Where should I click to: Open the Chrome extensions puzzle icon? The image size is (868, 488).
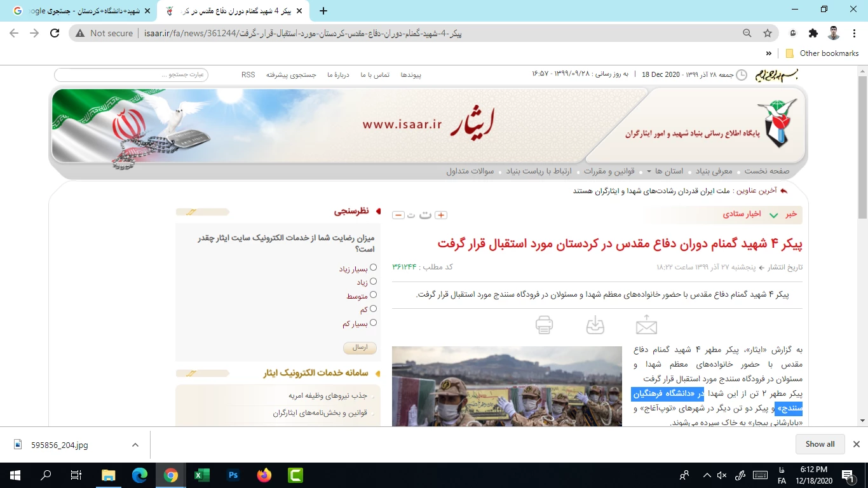tap(813, 33)
